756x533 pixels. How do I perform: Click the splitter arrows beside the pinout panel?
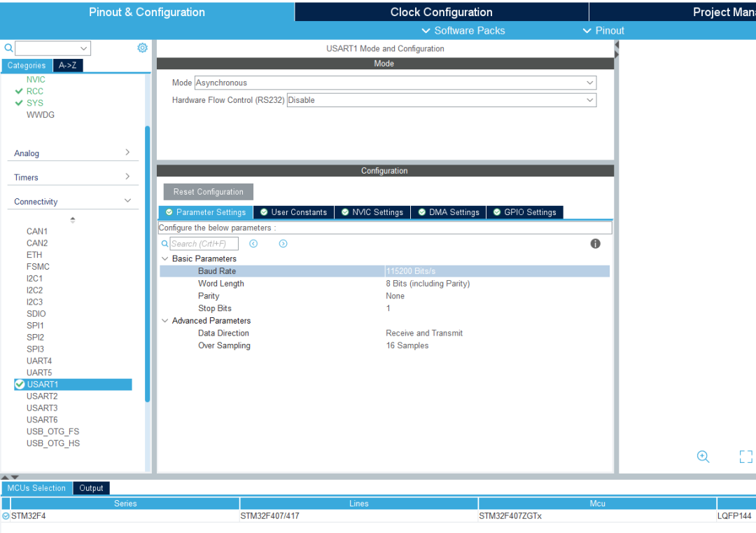[x=616, y=50]
